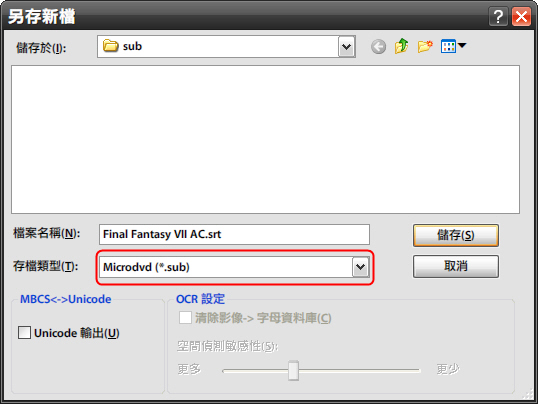Click the 儲存 save button
The width and height of the screenshot is (538, 404).
[x=456, y=235]
